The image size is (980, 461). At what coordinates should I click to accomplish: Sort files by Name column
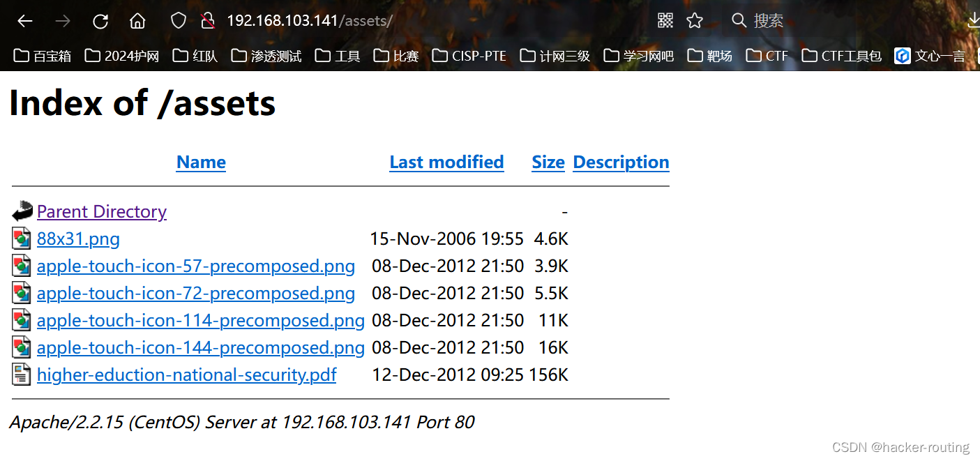[201, 162]
